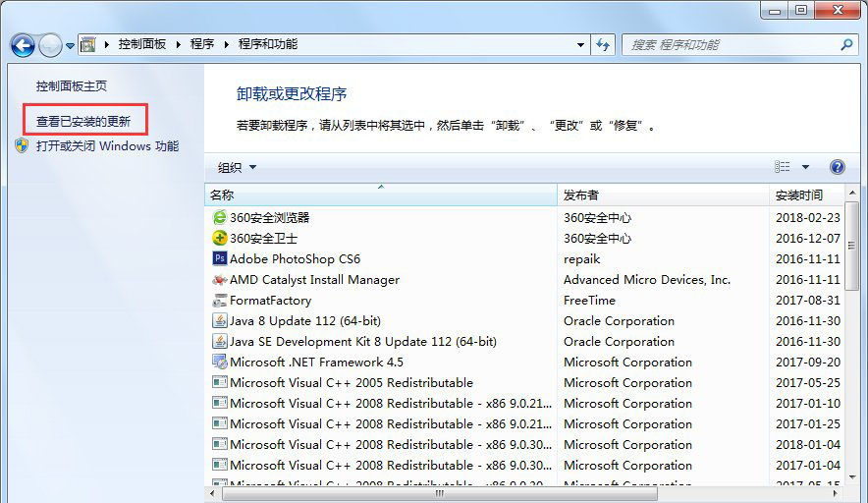The image size is (868, 503).
Task: Minimize the window
Action: click(x=775, y=11)
